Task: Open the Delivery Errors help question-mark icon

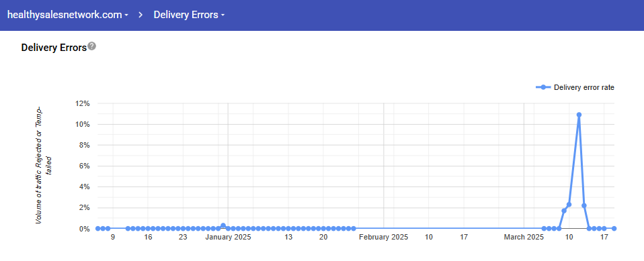Action: (92, 46)
